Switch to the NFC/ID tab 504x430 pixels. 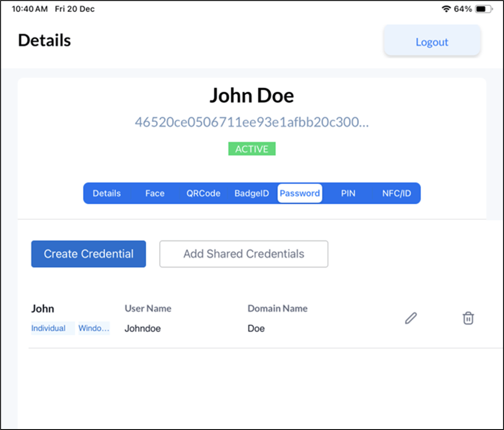click(396, 193)
